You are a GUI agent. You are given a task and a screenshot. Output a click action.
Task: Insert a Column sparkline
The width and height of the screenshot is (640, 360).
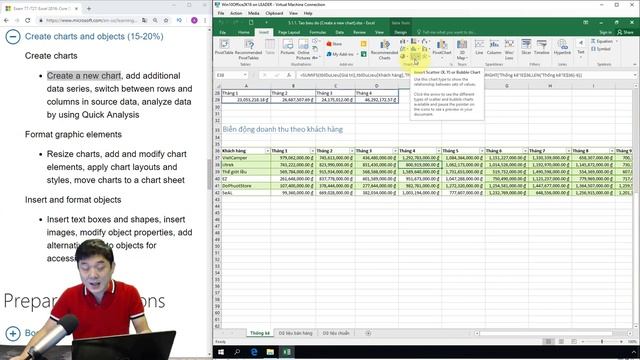[x=494, y=47]
